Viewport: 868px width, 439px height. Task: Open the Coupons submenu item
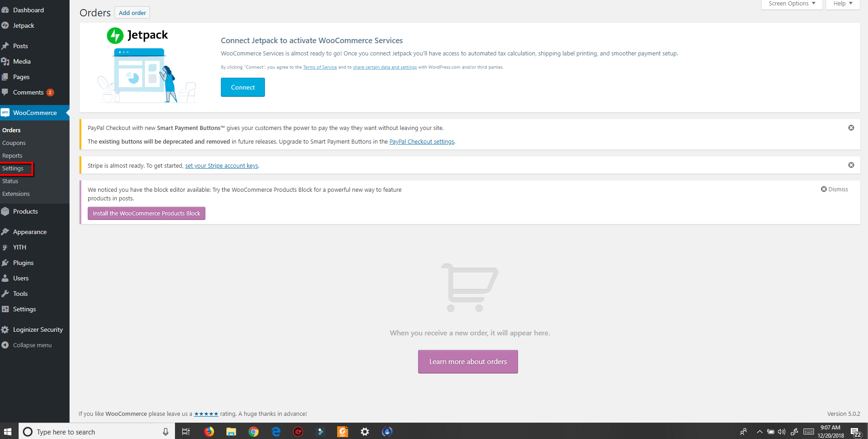14,143
